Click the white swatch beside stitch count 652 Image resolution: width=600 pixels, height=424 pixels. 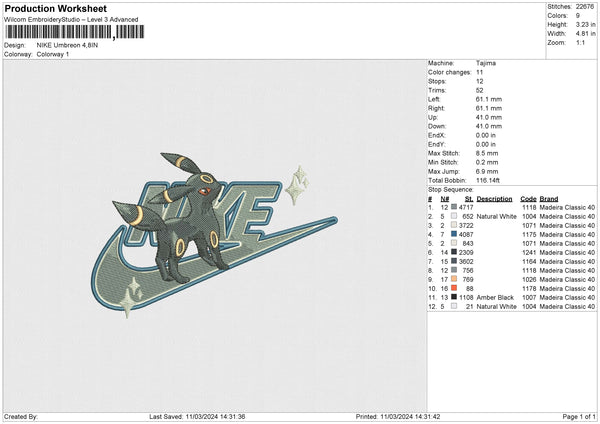(x=454, y=216)
